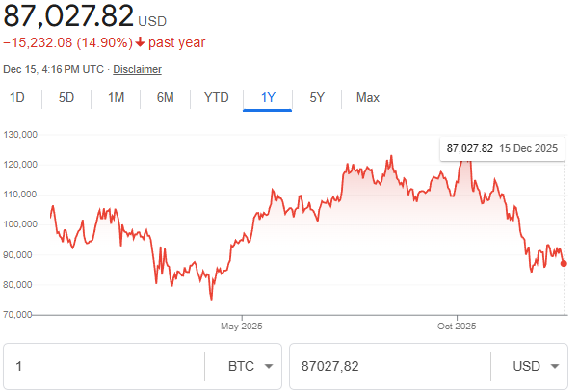Select the 5D time range tab
Image resolution: width=578 pixels, height=392 pixels.
(x=66, y=97)
